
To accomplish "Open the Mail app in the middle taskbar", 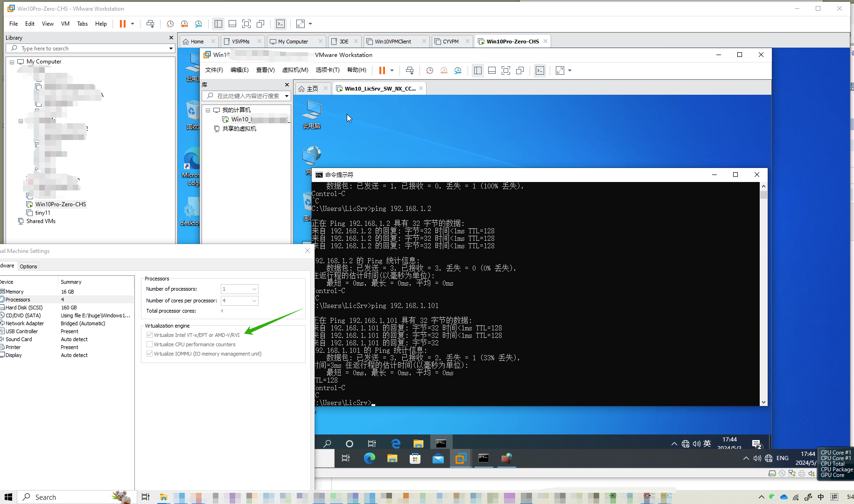I will pyautogui.click(x=438, y=458).
